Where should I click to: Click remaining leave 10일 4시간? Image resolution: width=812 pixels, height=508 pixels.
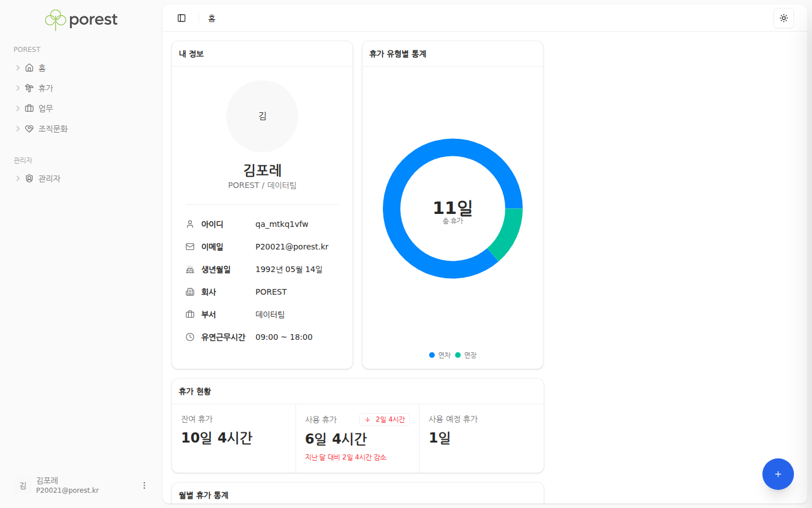[x=217, y=437]
